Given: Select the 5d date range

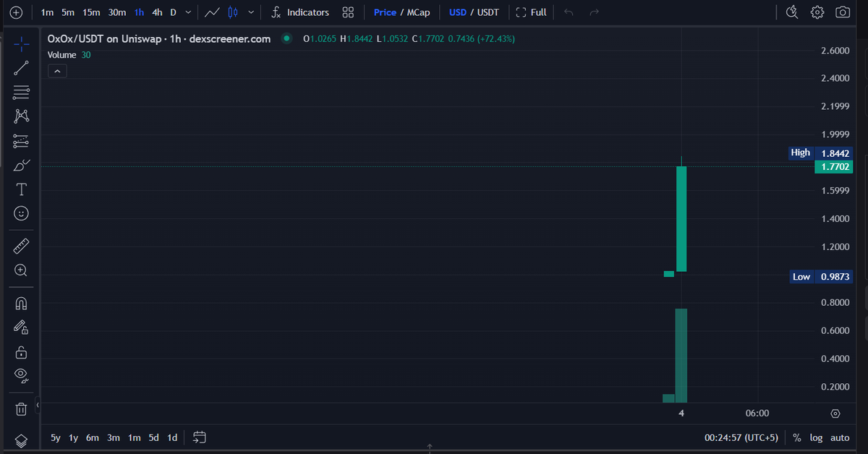Looking at the screenshot, I should (x=153, y=437).
